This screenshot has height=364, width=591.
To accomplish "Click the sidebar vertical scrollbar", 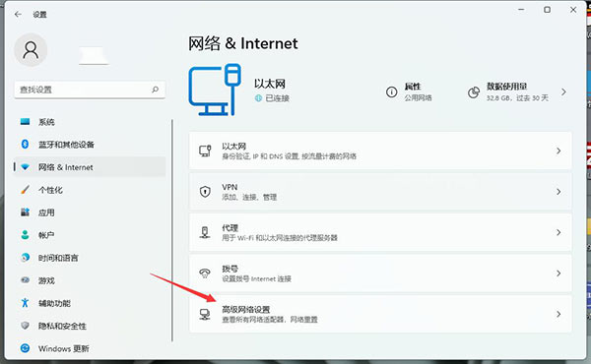I will click(172, 230).
